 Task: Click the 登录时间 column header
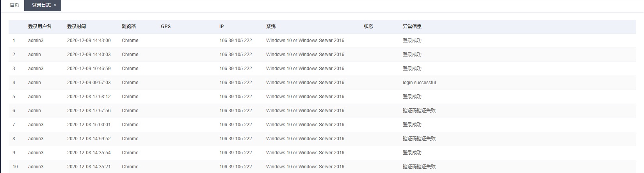coord(76,26)
